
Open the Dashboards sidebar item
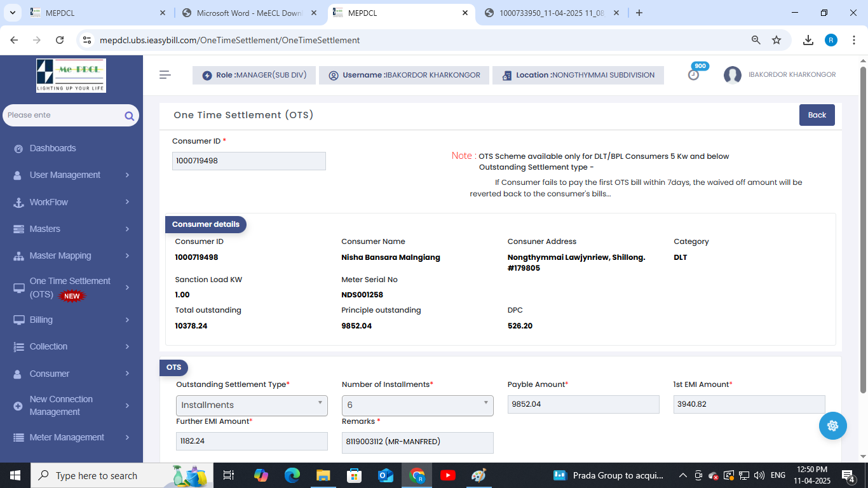(71, 148)
